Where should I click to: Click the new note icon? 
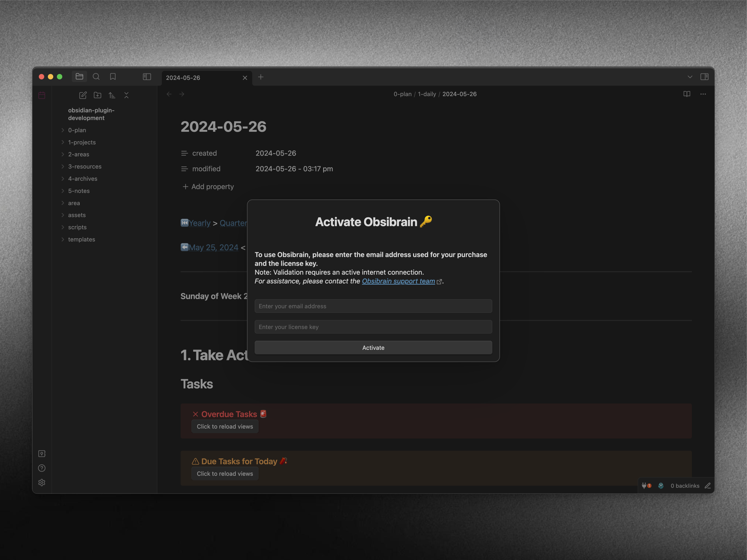[x=83, y=95]
